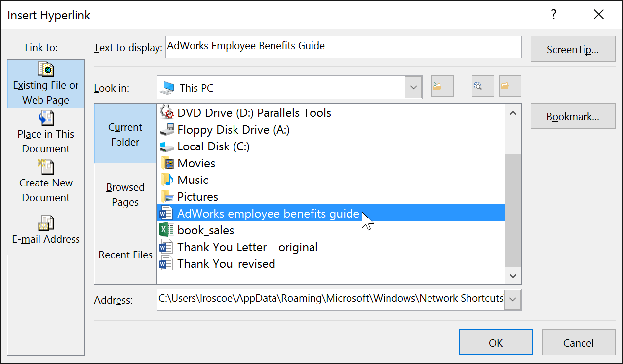Open the Browse the Web icon
The height and width of the screenshot is (364, 623).
[482, 86]
